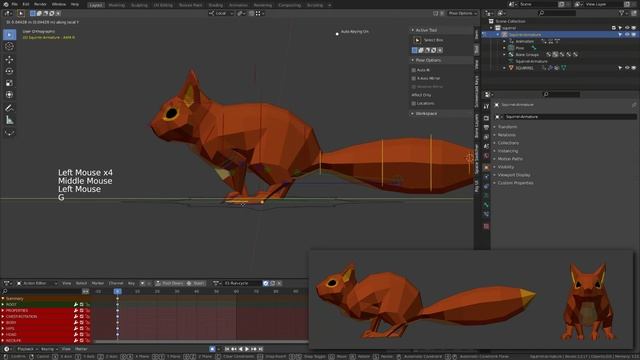This screenshot has width=640, height=360.
Task: Select the Move tool in left toolbar
Action: 9,60
